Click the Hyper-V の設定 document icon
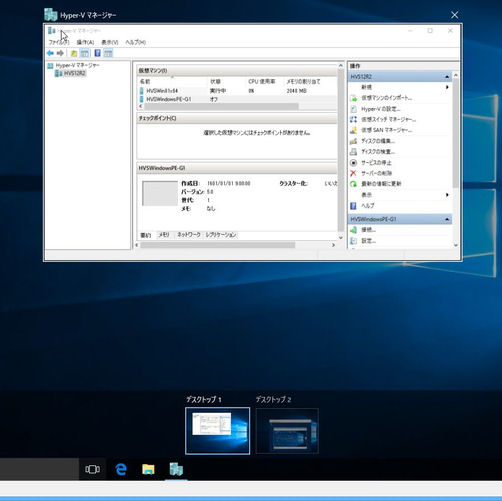Screen dimensions: 502x501 click(354, 109)
